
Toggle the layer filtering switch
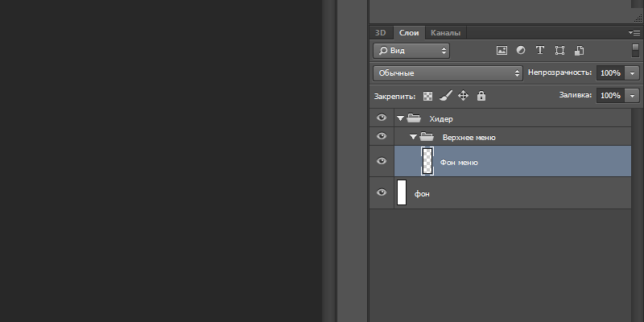pyautogui.click(x=634, y=50)
